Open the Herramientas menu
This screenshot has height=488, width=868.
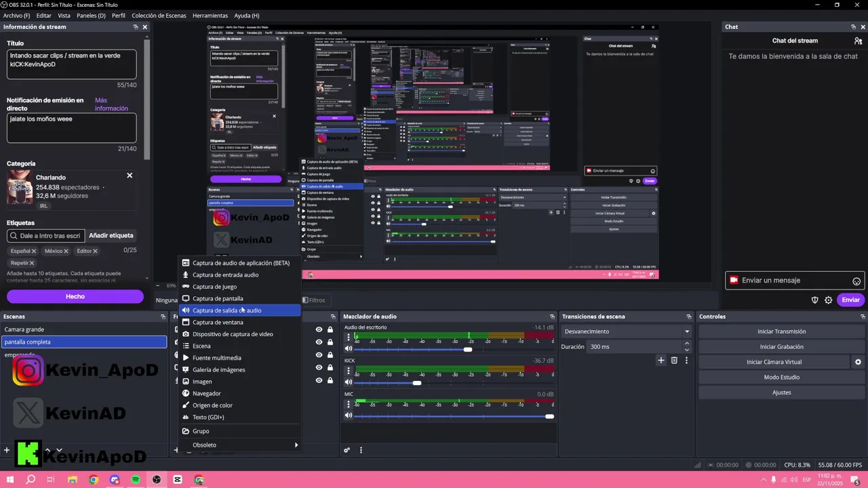(x=210, y=16)
